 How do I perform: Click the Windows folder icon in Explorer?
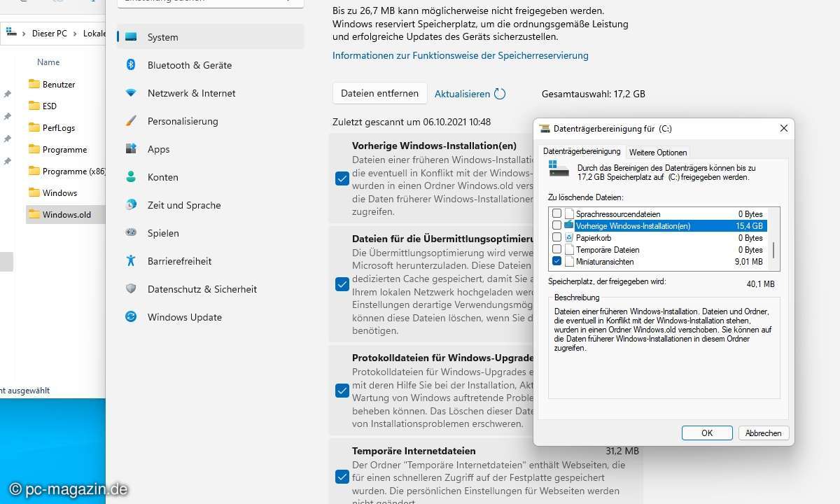34,192
